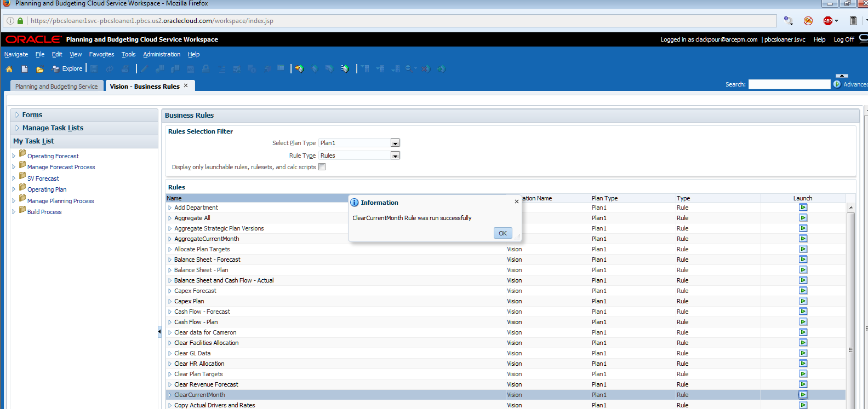The width and height of the screenshot is (868, 409).
Task: Open the Navigate menu
Action: tap(16, 54)
